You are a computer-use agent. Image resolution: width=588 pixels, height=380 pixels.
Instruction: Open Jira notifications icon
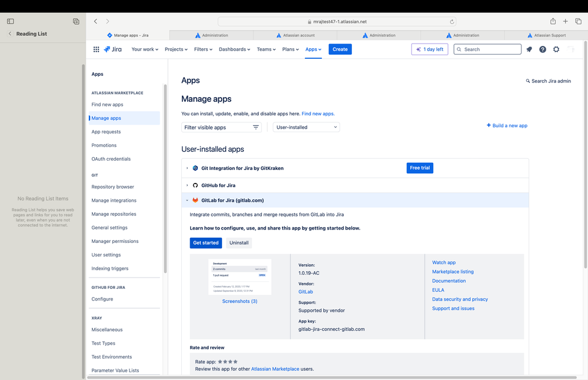point(529,49)
